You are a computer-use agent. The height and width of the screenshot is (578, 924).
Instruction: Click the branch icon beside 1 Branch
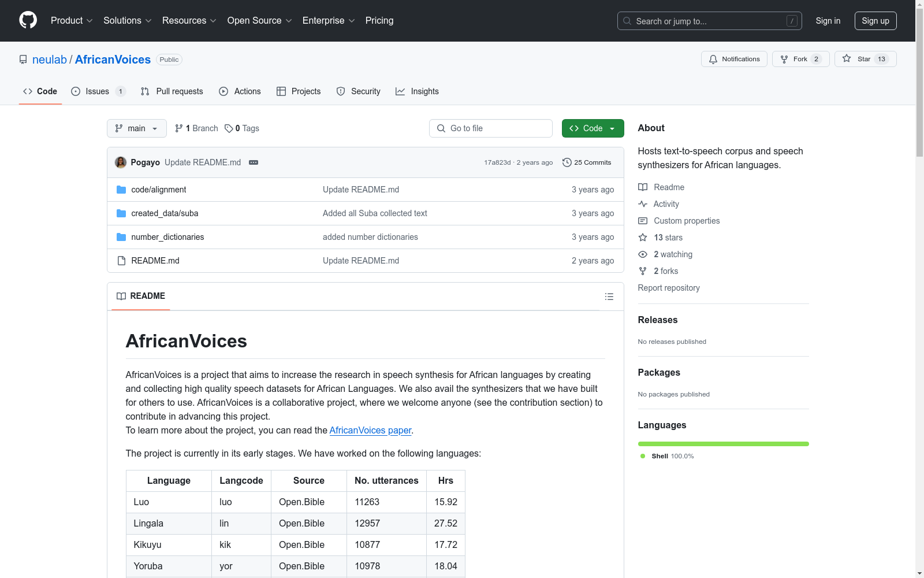point(179,128)
